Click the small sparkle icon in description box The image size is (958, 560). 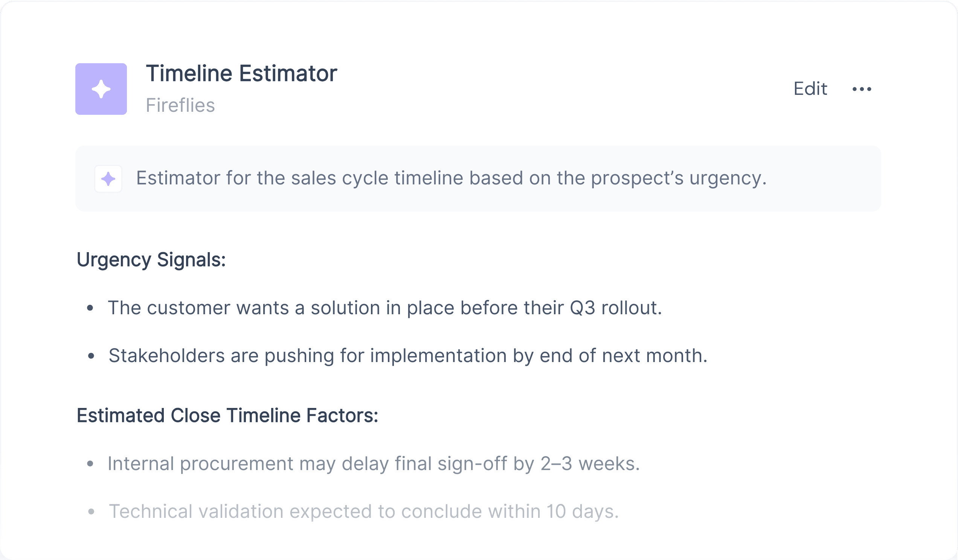click(x=108, y=178)
